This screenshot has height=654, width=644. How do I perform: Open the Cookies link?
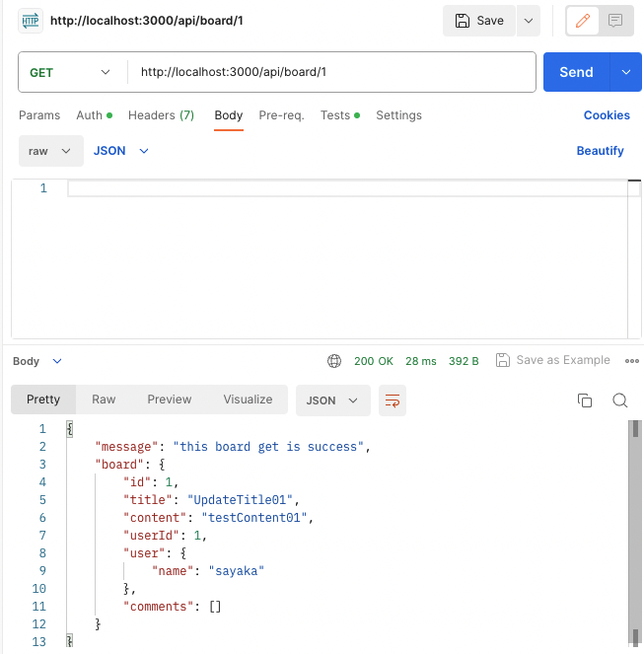[x=607, y=115]
